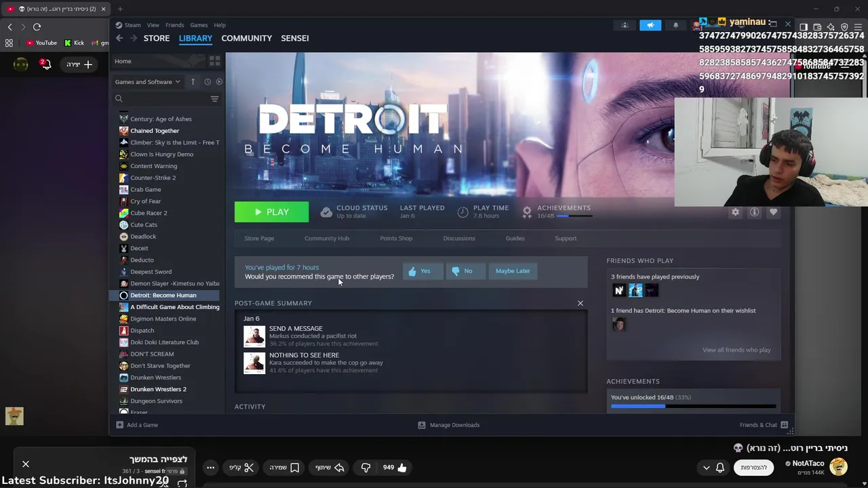Open Steam notifications bell

(675, 25)
